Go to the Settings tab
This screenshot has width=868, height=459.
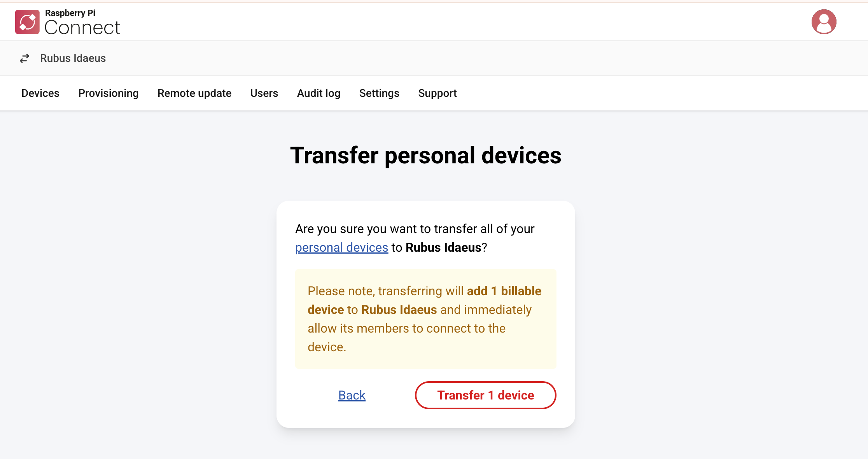[379, 93]
